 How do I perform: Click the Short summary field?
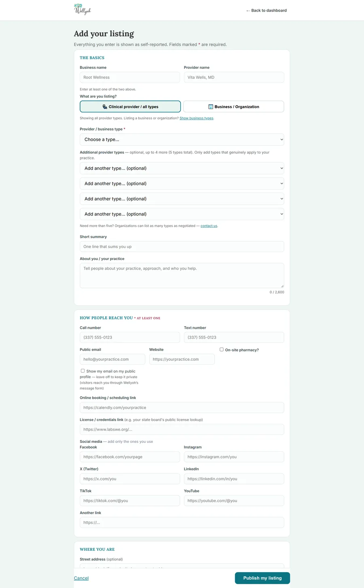coord(182,247)
